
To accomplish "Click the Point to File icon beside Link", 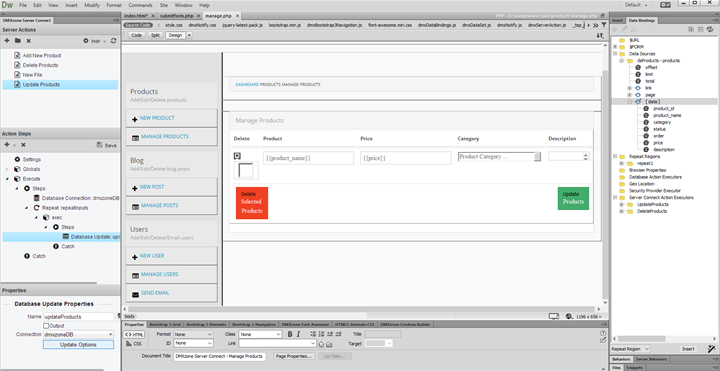I will [x=321, y=344].
